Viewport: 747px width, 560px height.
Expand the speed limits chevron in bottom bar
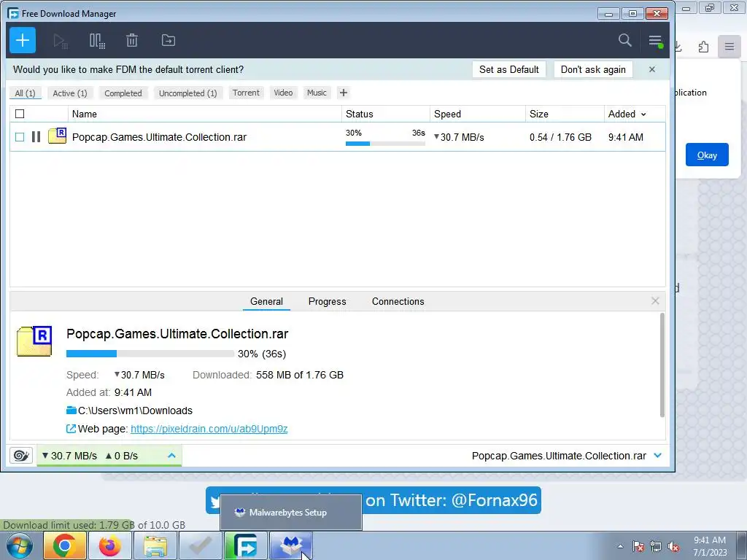tap(171, 456)
